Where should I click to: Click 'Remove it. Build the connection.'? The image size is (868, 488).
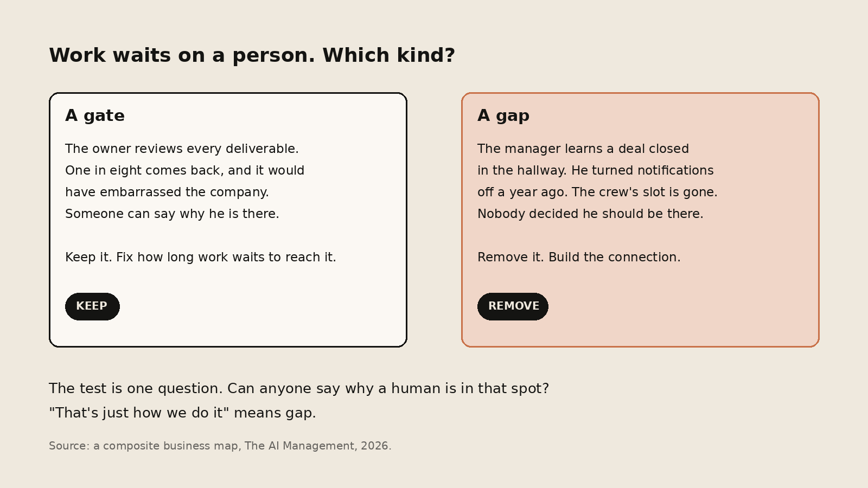(579, 257)
